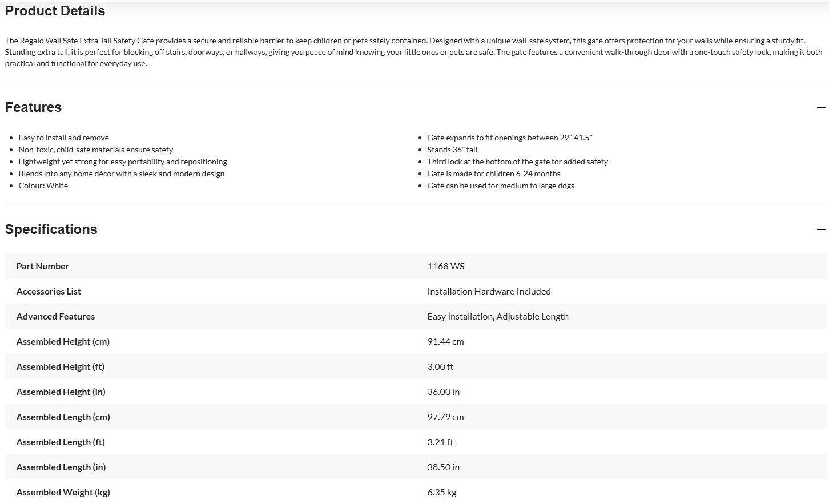The width and height of the screenshot is (829, 504).
Task: Click the Features heading
Action: click(33, 107)
